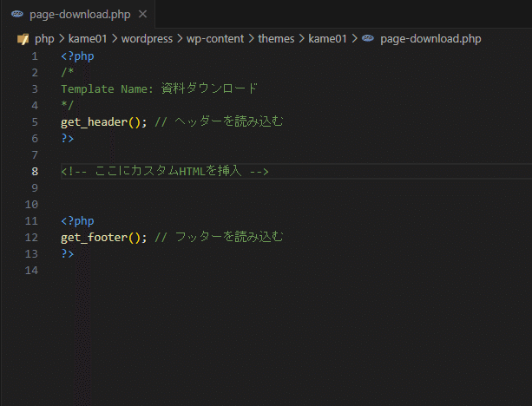Image resolution: width=532 pixels, height=406 pixels.
Task: Select the page-download.php editor tab
Action: [79, 14]
